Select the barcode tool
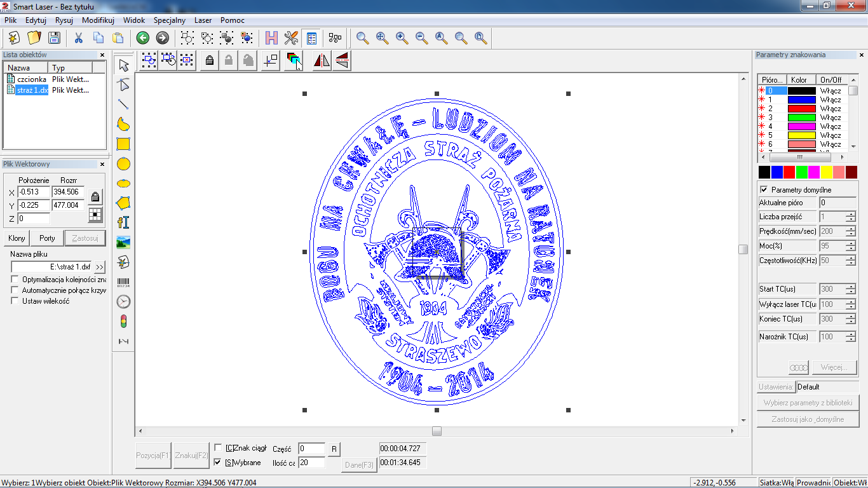Viewport: 868px width, 488px height. tap(123, 281)
